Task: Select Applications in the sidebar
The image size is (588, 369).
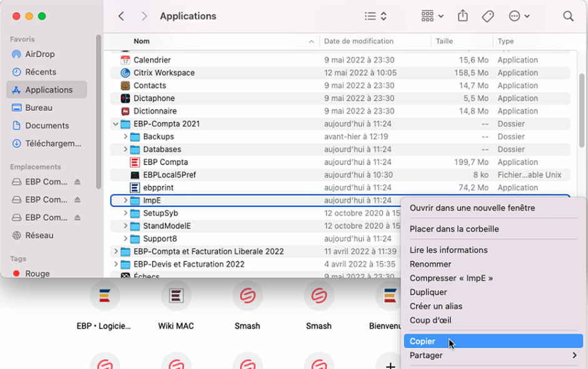Action: click(47, 90)
